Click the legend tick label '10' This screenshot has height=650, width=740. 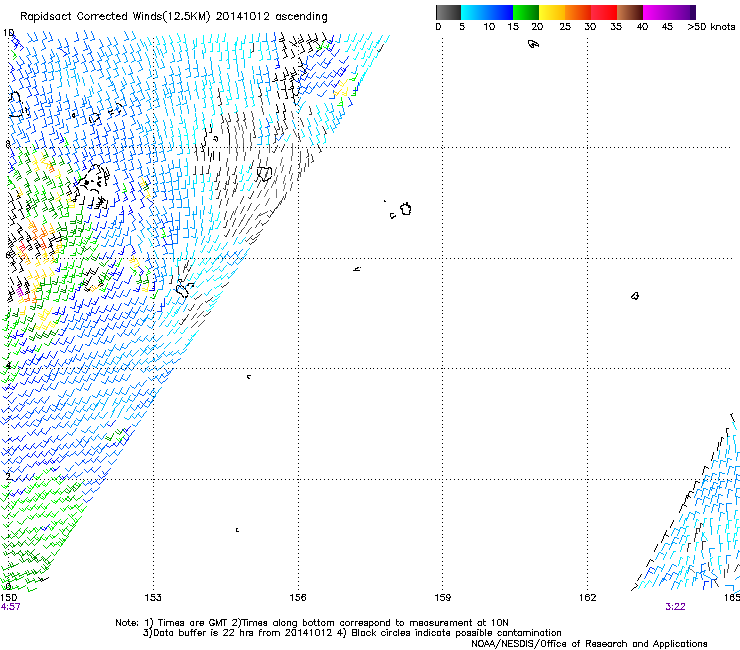489,27
